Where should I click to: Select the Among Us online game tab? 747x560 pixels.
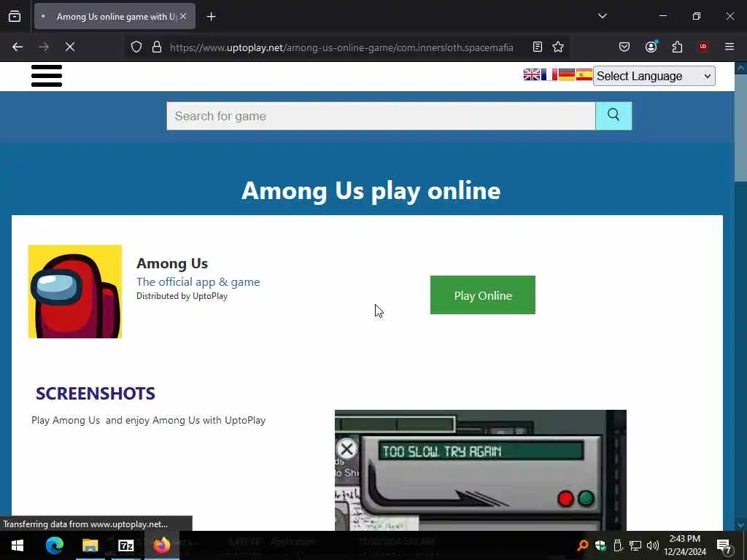115,17
